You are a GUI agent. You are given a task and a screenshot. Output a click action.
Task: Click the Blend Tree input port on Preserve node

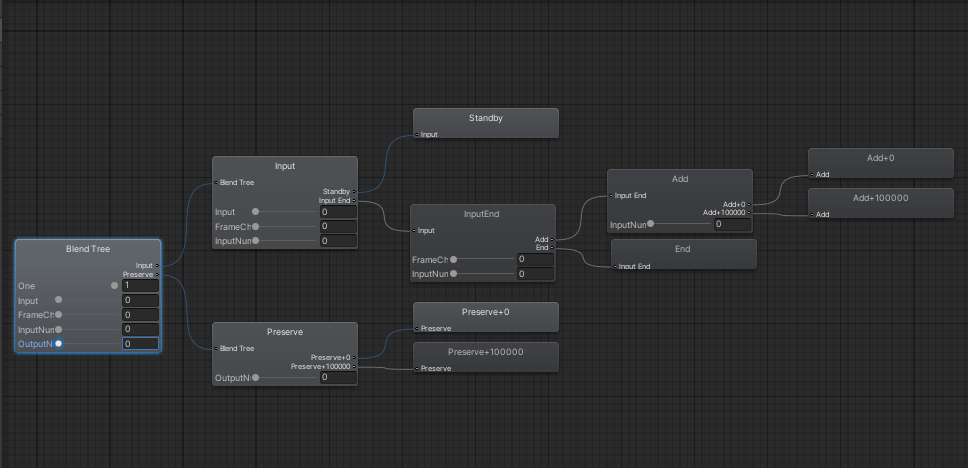[x=216, y=348]
